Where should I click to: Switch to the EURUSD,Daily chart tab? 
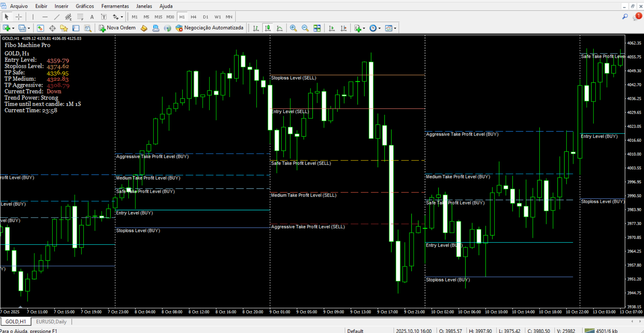point(51,322)
